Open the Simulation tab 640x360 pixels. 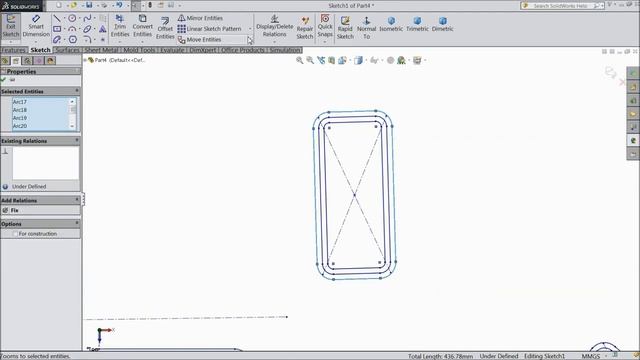tap(285, 50)
